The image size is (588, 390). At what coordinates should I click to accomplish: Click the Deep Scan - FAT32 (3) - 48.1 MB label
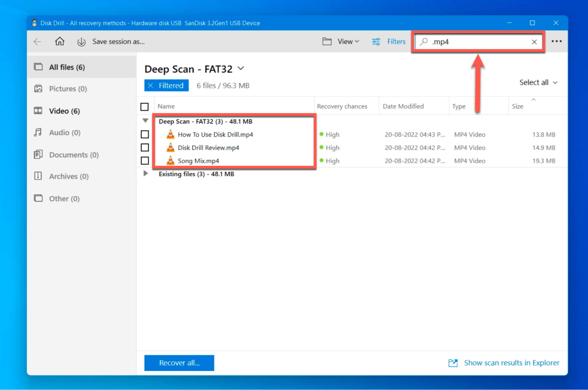205,121
